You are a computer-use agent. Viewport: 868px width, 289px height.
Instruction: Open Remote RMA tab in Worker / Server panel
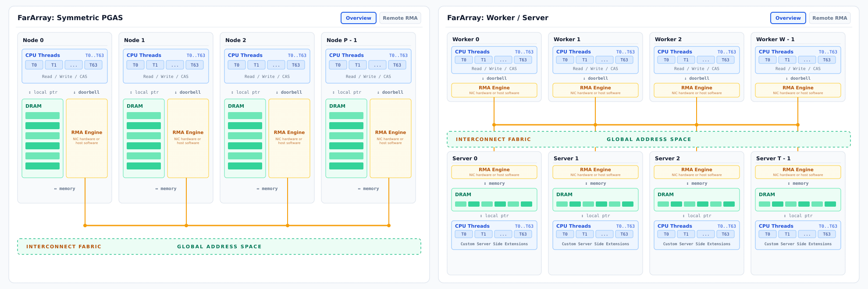point(830,18)
